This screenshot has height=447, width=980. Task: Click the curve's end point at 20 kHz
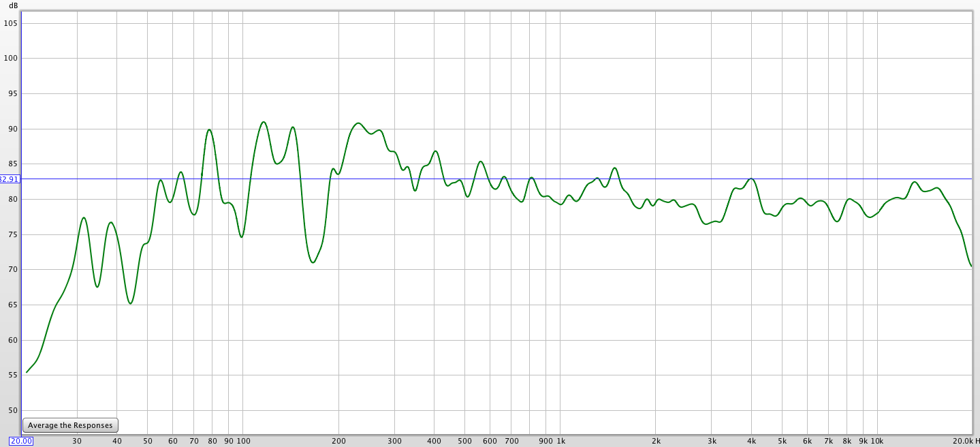970,266
